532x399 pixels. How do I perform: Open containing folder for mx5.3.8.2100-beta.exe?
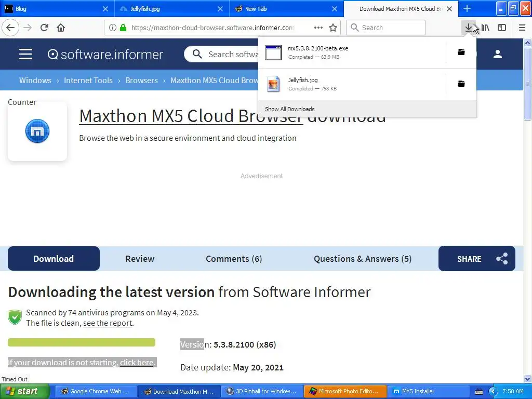(x=461, y=52)
